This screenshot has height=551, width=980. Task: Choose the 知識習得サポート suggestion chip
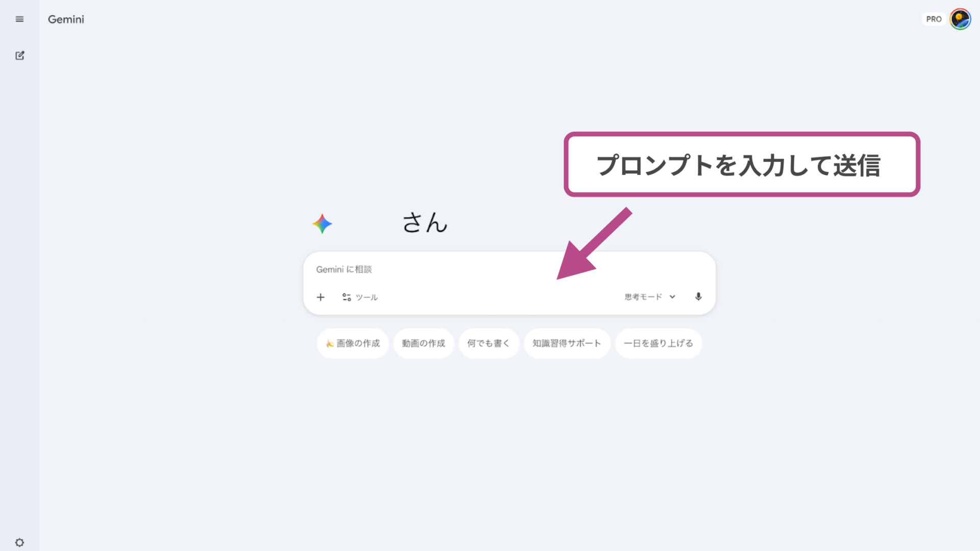pyautogui.click(x=567, y=343)
